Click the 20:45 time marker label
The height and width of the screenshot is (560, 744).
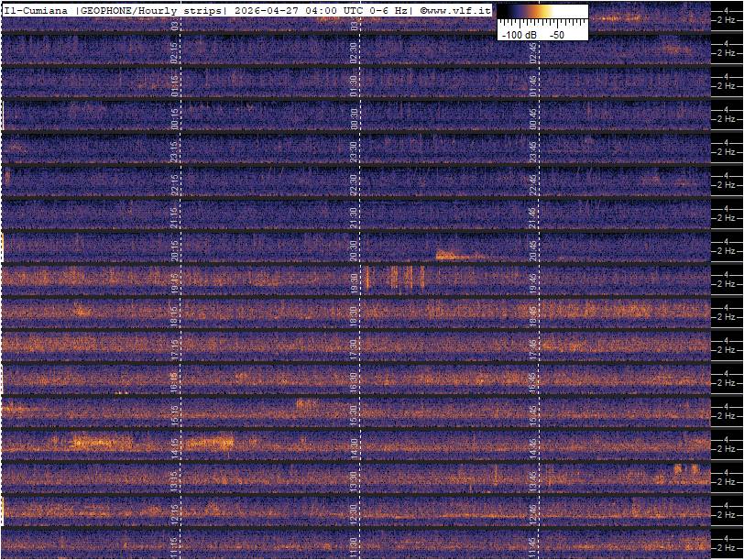[532, 250]
